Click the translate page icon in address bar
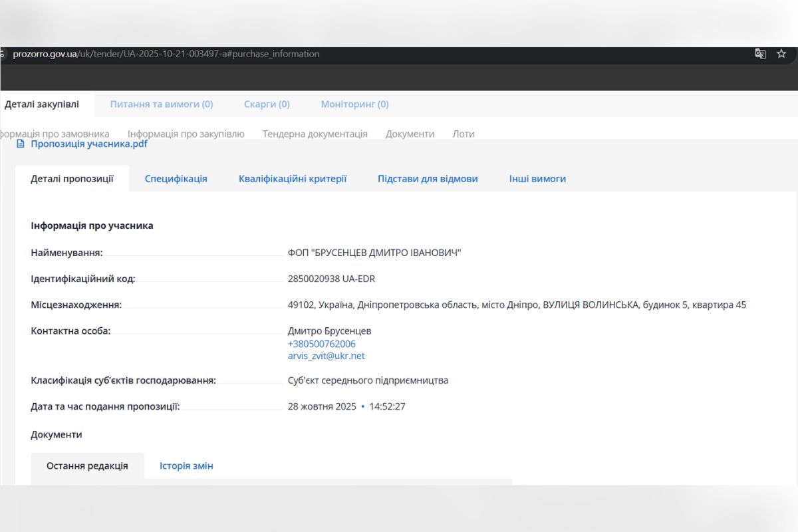This screenshot has width=798, height=532. point(760,54)
